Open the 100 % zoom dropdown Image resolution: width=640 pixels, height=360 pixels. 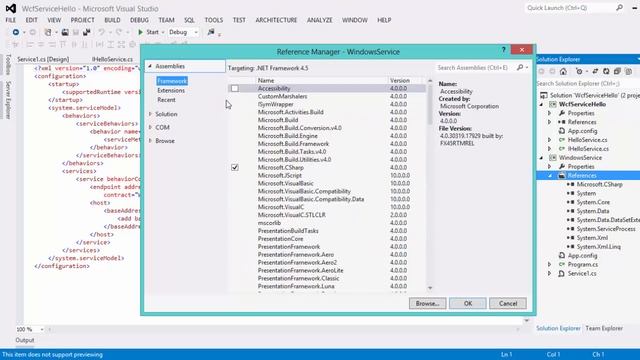(42, 329)
